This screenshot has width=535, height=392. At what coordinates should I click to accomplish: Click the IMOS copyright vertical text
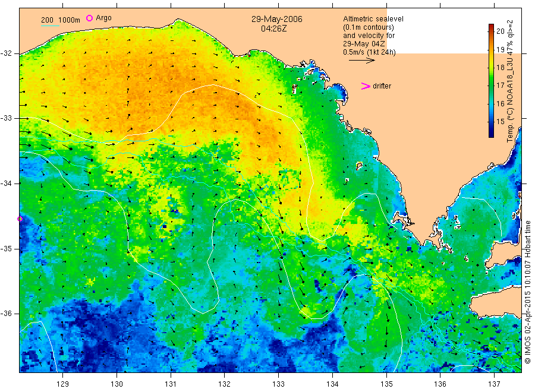tap(528, 292)
